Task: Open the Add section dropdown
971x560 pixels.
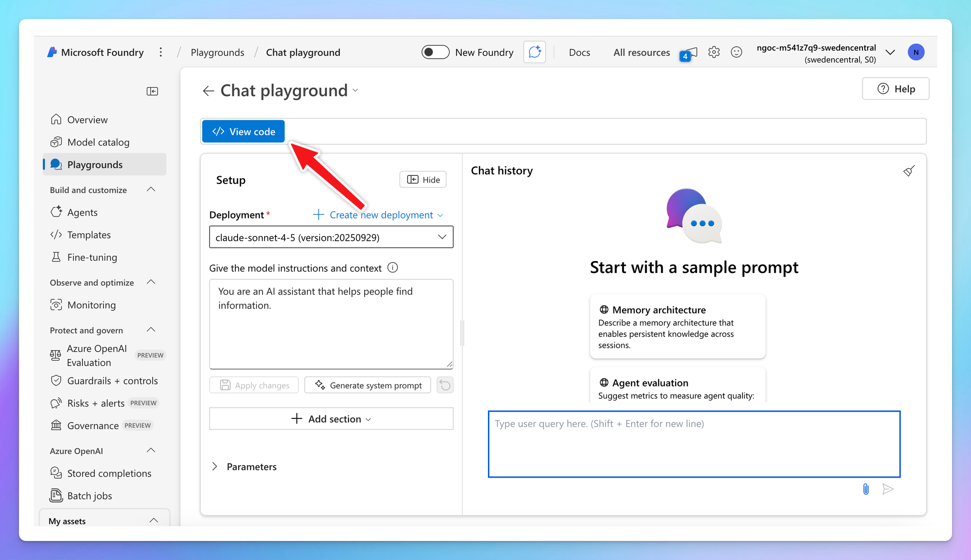Action: [331, 419]
